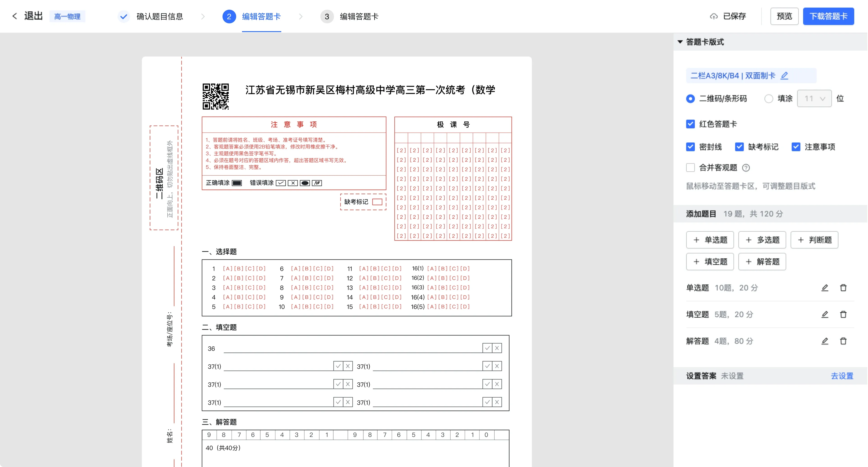This screenshot has width=868, height=467.
Task: Select the 填涂 radio option
Action: pyautogui.click(x=769, y=99)
